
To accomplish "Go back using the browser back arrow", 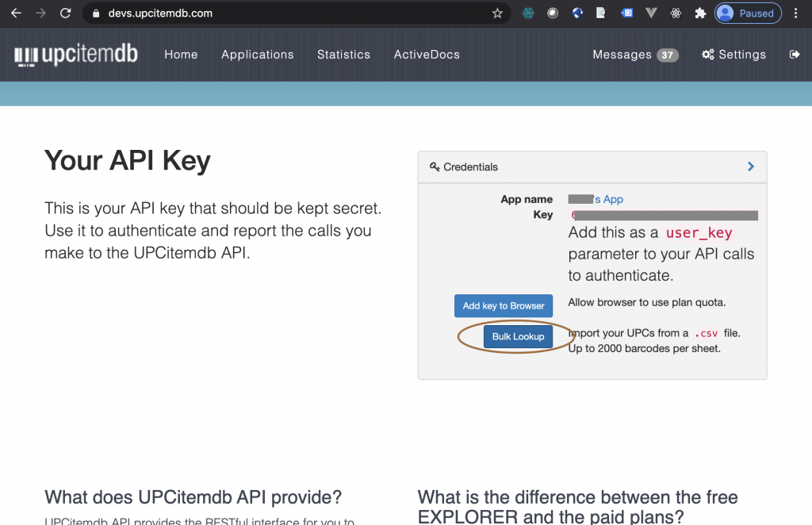I will (16, 13).
